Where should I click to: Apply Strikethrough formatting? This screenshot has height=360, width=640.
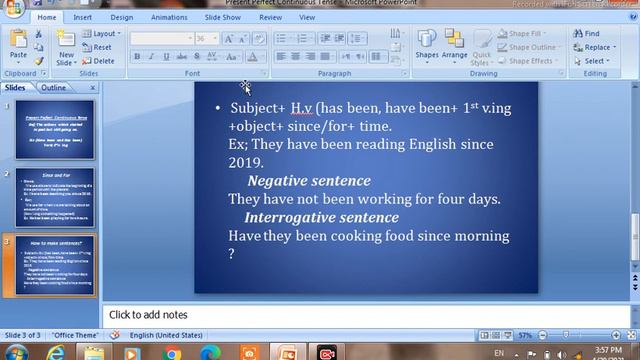click(x=182, y=57)
